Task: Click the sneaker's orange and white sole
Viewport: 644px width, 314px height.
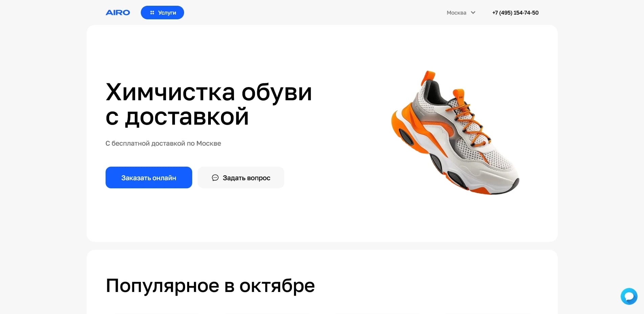Action: (440, 159)
